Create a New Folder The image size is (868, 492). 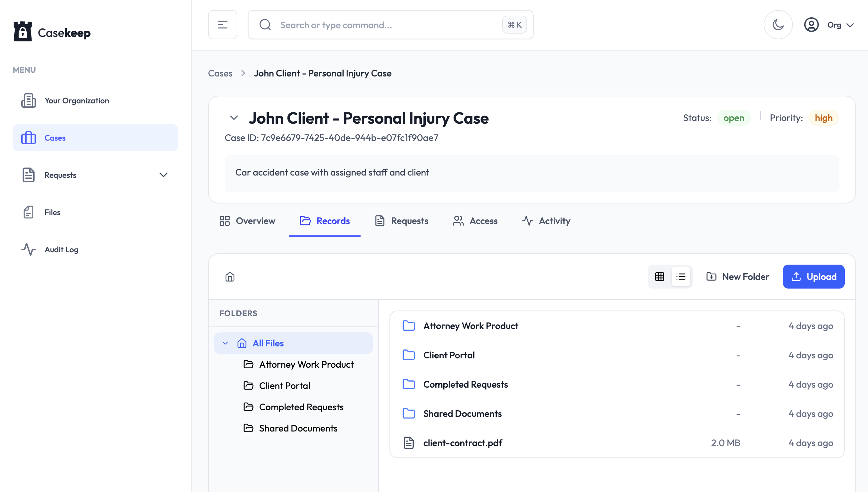coord(738,277)
